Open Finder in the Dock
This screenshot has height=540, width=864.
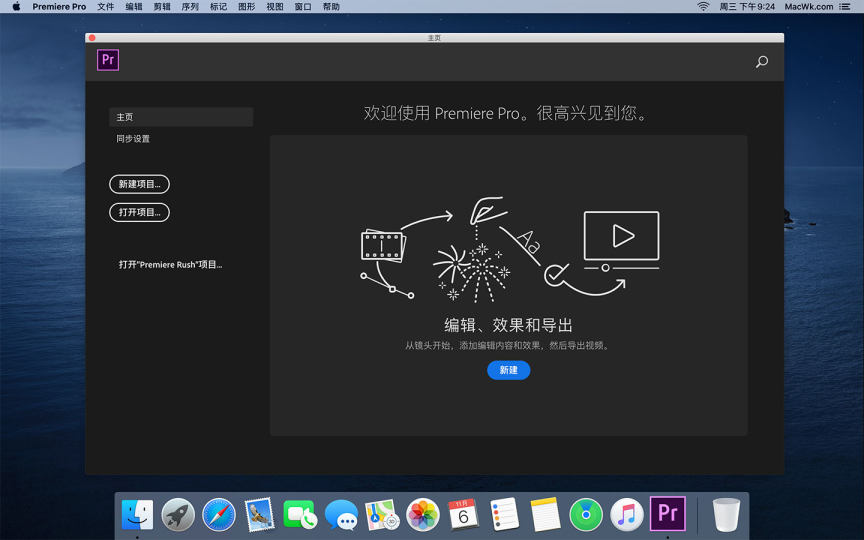(x=137, y=514)
